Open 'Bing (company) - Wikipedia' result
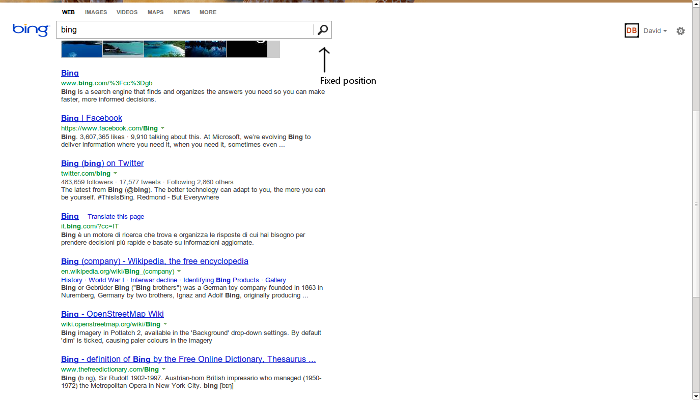This screenshot has height=400, width=700. coord(154,261)
